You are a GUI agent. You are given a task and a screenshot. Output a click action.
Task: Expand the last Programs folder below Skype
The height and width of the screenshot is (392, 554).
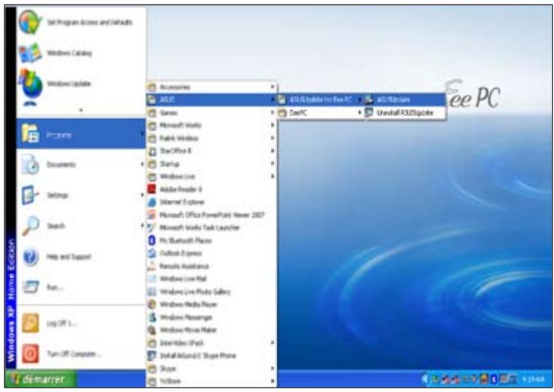212,381
